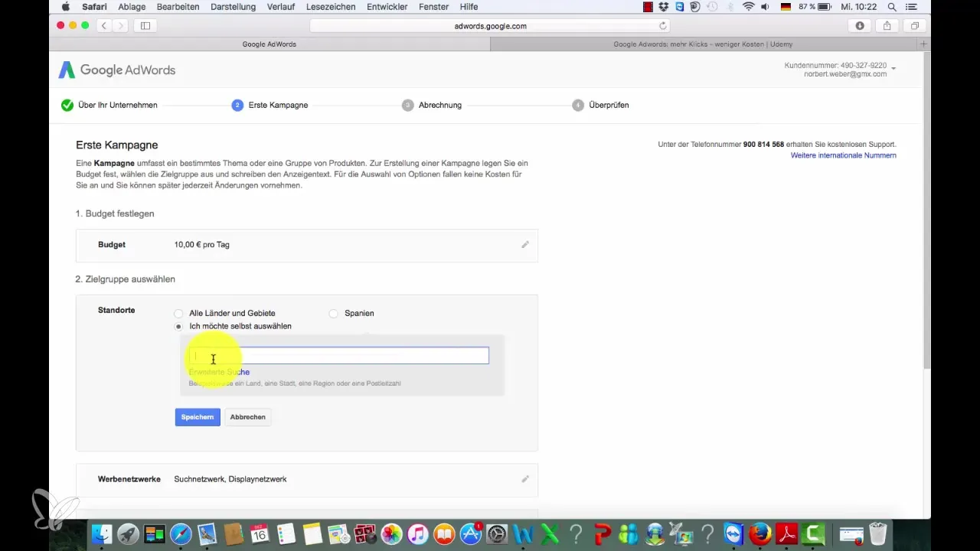
Task: Switch to Google AdWords tab
Action: tap(269, 44)
